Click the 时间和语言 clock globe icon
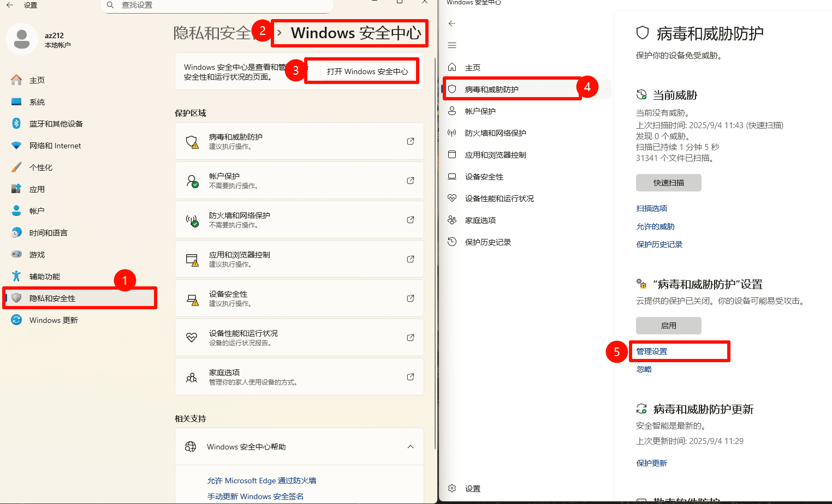 [16, 233]
